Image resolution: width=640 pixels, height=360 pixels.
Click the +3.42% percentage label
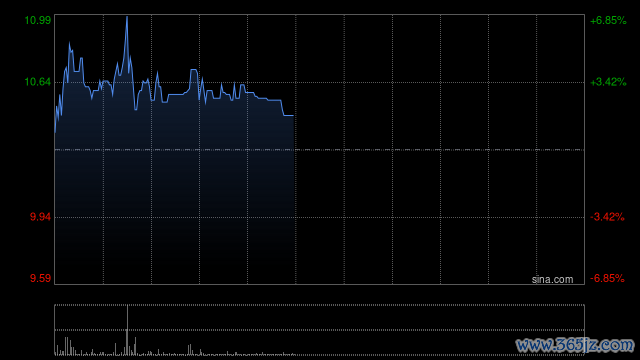coord(608,82)
